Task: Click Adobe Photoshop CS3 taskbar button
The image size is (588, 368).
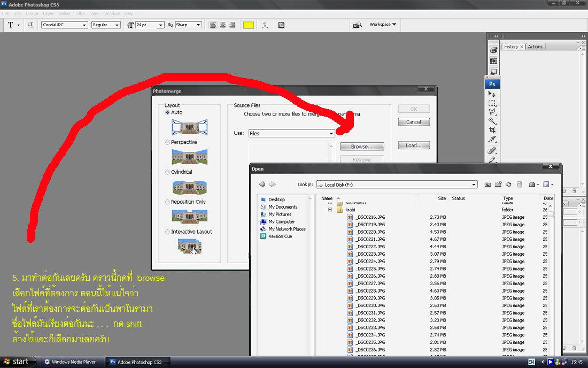Action: click(136, 362)
